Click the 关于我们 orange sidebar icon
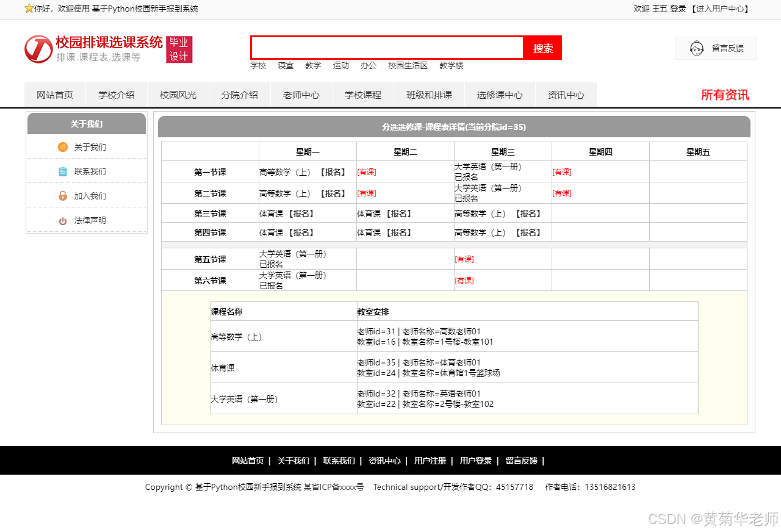 (63, 147)
